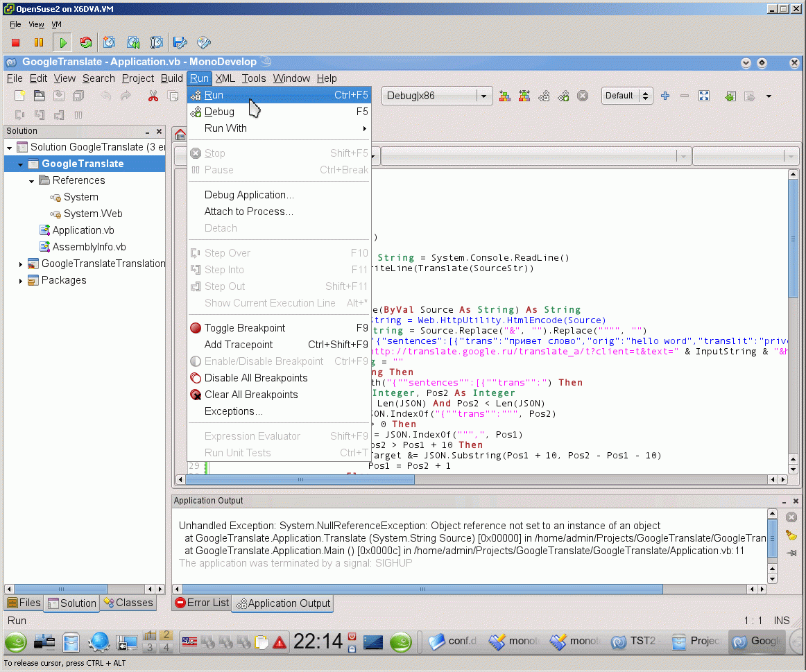Open the Run With submenu
806x672 pixels.
[279, 128]
